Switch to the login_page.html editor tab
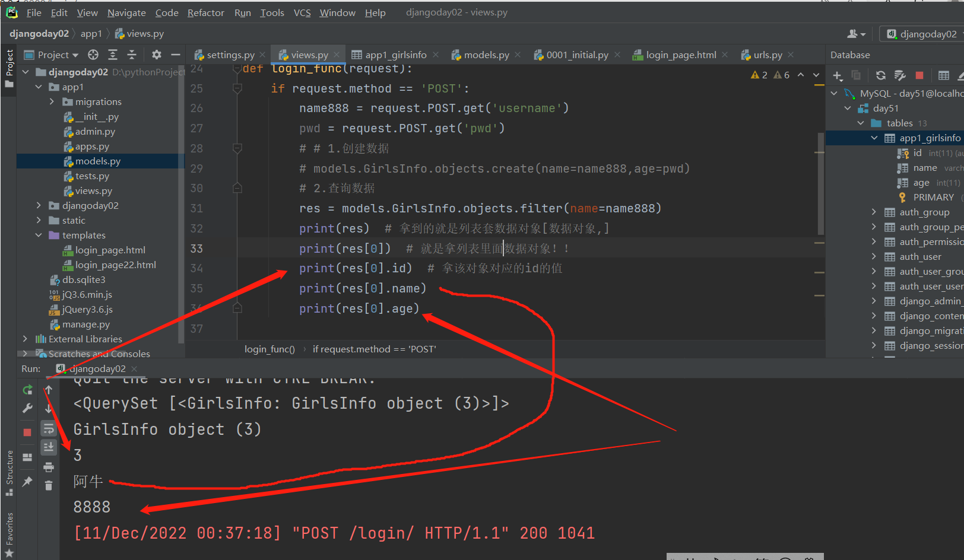 click(681, 55)
